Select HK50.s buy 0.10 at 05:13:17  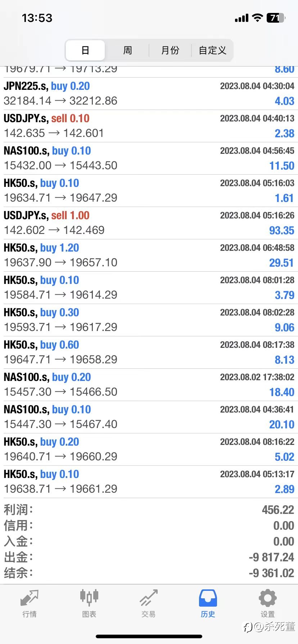pyautogui.click(x=149, y=482)
